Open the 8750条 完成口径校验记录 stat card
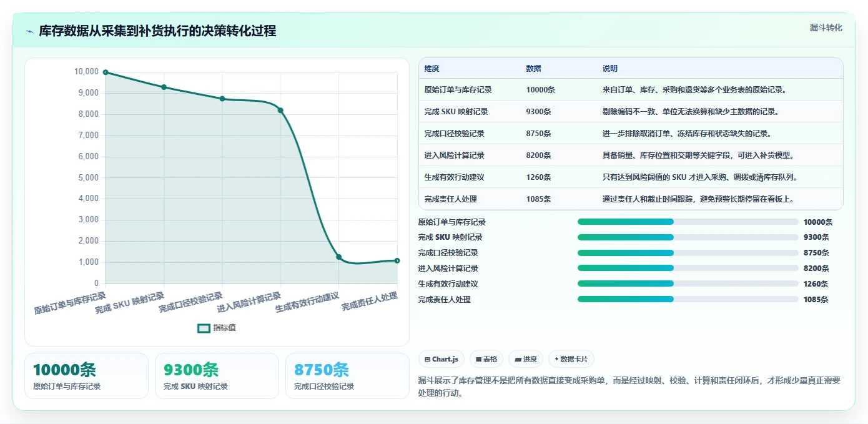This screenshot has height=424, width=868. (x=347, y=376)
